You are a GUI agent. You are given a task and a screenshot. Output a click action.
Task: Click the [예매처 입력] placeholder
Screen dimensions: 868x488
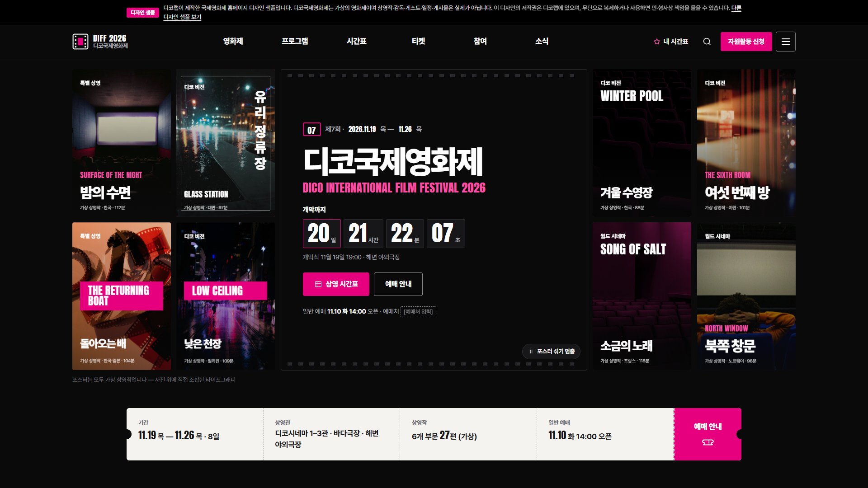pos(419,312)
